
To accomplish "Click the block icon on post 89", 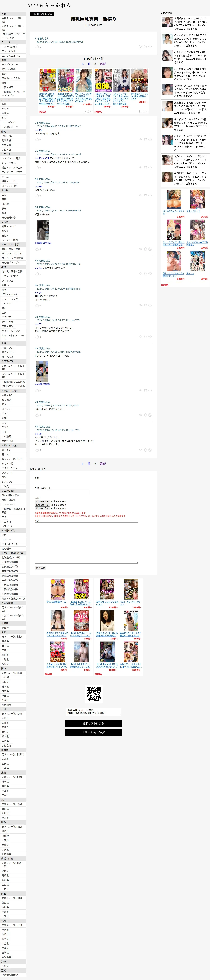I will click(150, 390).
